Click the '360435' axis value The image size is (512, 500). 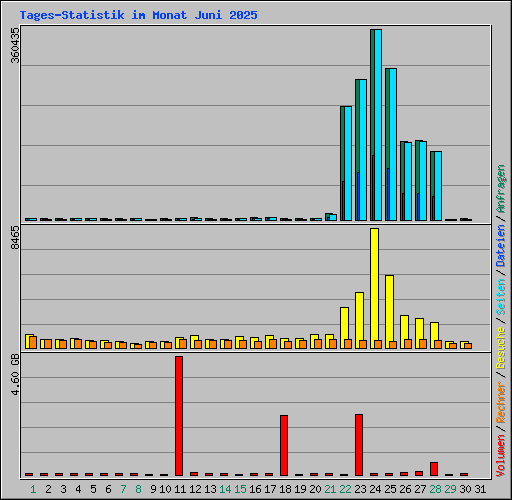click(x=16, y=45)
